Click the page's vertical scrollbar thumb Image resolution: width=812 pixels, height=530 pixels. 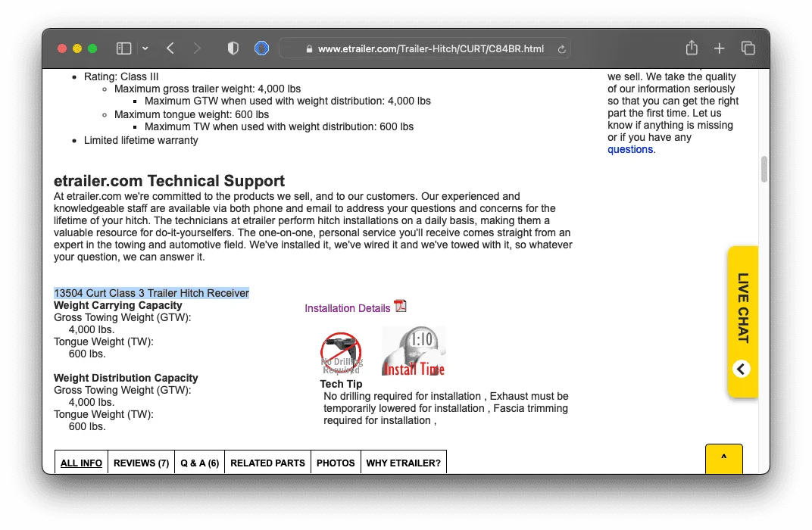point(764,170)
